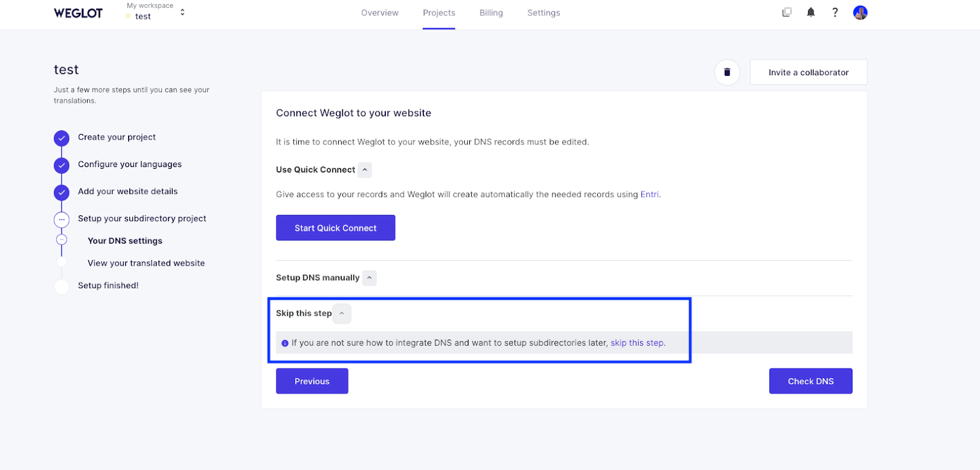Image resolution: width=980 pixels, height=470 pixels.
Task: Open the notifications bell
Action: [811, 12]
